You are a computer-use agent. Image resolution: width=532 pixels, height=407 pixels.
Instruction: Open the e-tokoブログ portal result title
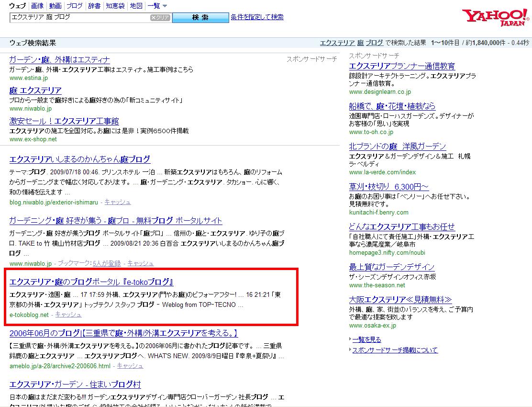click(x=91, y=282)
